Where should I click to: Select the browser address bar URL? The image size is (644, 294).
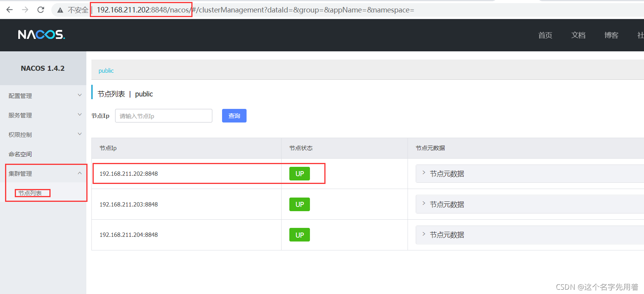(x=255, y=10)
